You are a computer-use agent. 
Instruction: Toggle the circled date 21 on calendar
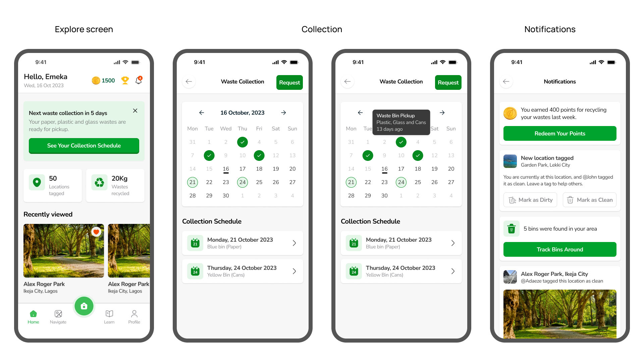click(x=193, y=182)
